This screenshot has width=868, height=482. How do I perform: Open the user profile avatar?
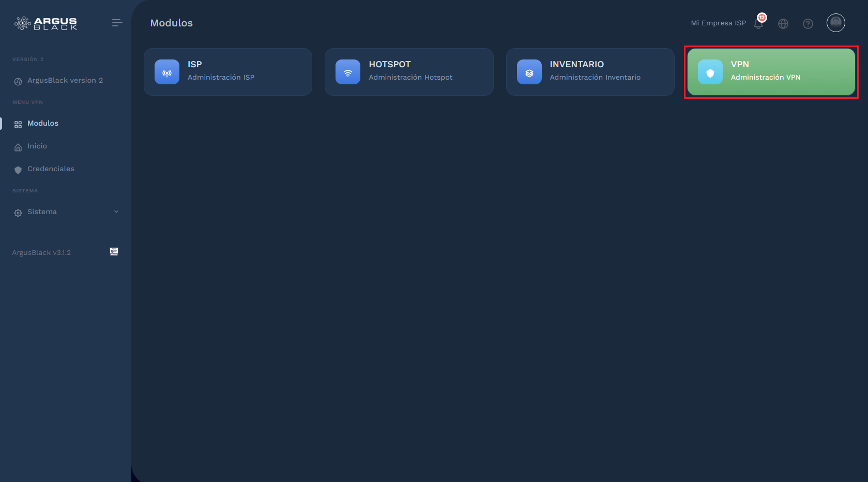point(835,23)
